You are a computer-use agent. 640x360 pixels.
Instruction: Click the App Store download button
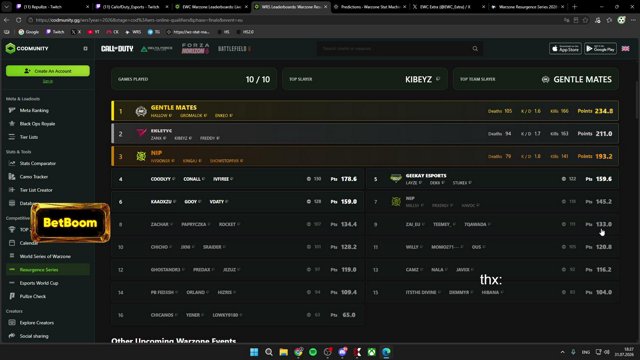tap(565, 49)
